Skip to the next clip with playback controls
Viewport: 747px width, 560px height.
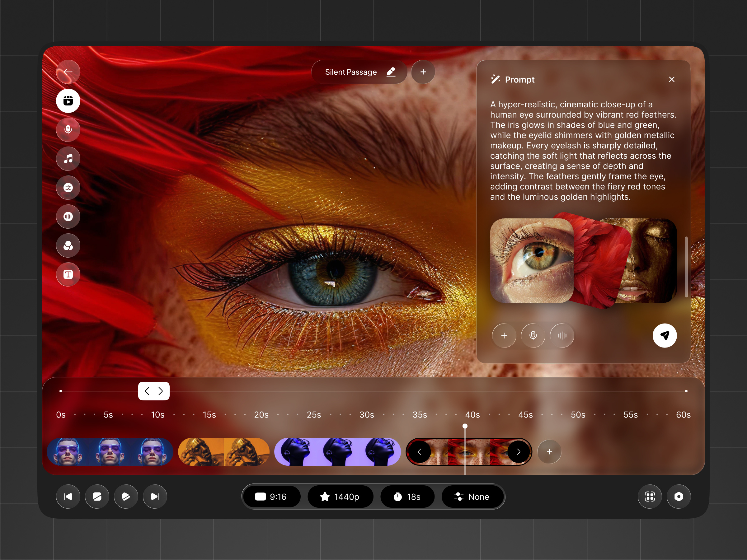coord(154,497)
